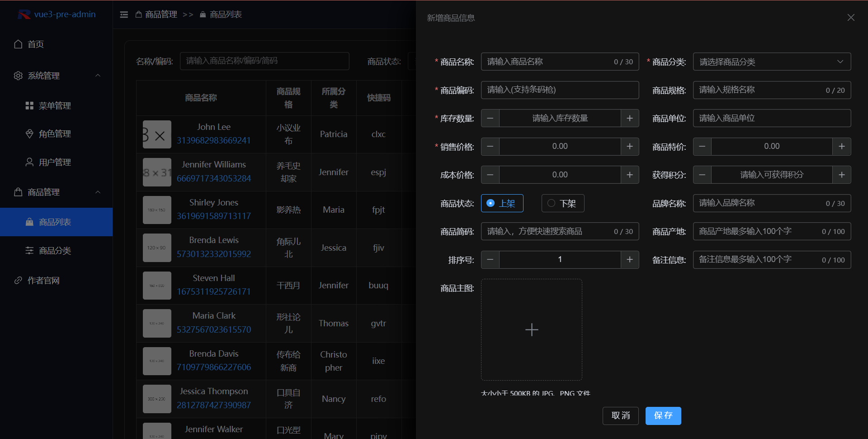Select the 上架 radio option
Screen dimensions: 868x439
click(502, 203)
